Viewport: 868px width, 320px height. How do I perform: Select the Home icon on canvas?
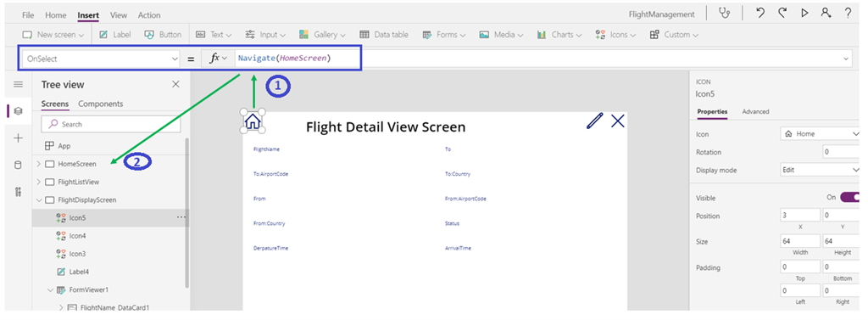252,121
